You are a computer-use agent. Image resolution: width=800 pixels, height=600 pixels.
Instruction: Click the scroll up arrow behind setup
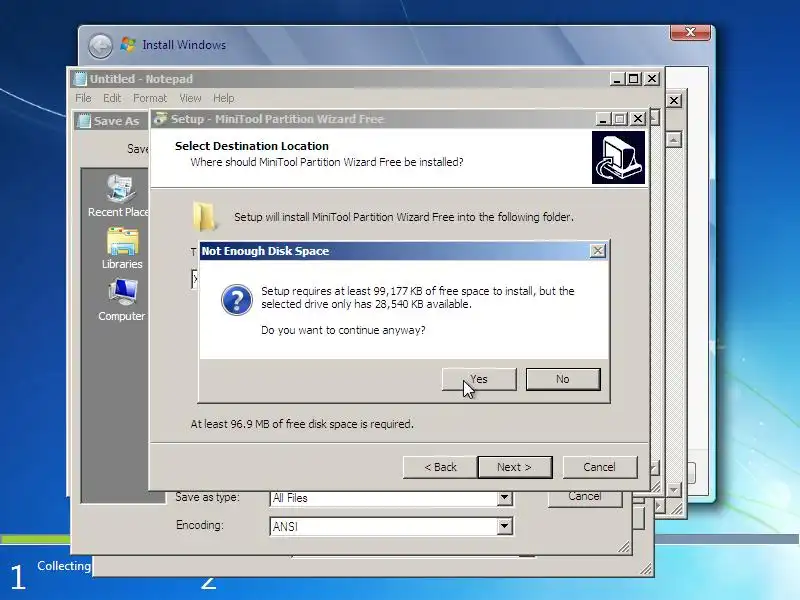click(674, 139)
